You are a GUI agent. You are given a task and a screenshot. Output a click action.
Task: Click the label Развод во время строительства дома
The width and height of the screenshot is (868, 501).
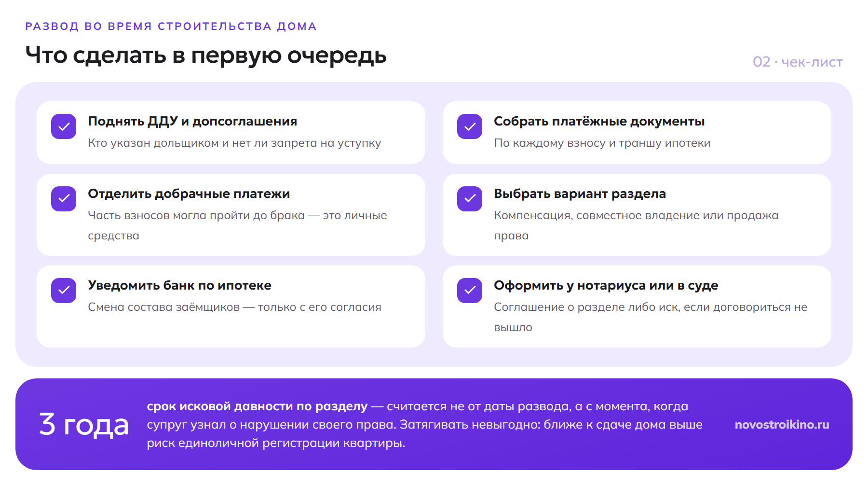point(171,27)
